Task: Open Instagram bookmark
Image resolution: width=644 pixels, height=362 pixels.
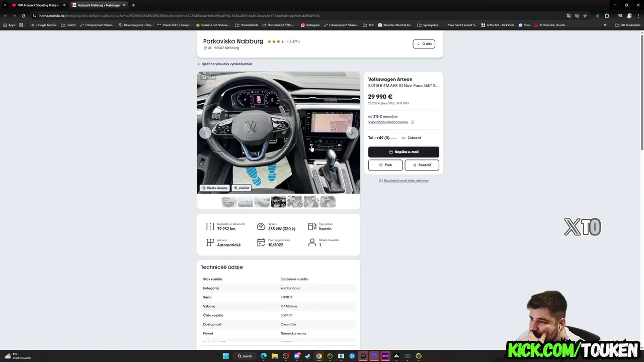Action: coord(310,25)
